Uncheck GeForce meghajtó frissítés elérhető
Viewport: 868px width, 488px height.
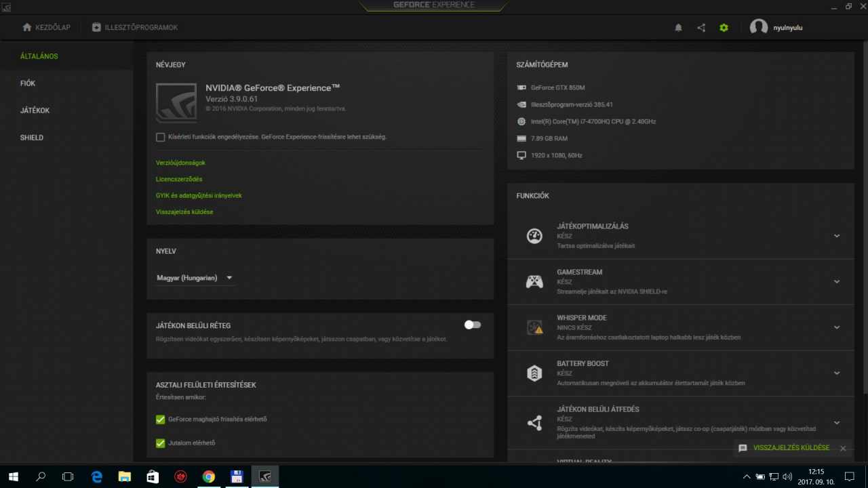point(161,420)
